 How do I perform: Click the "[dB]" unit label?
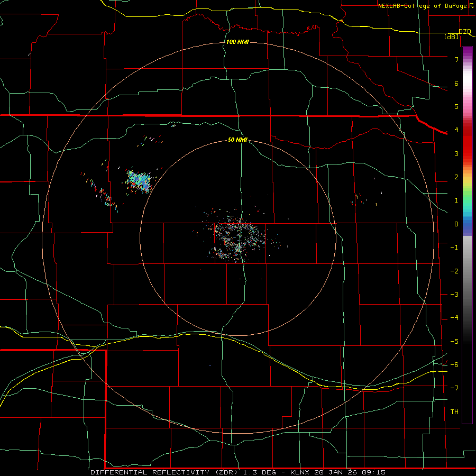[x=452, y=37]
